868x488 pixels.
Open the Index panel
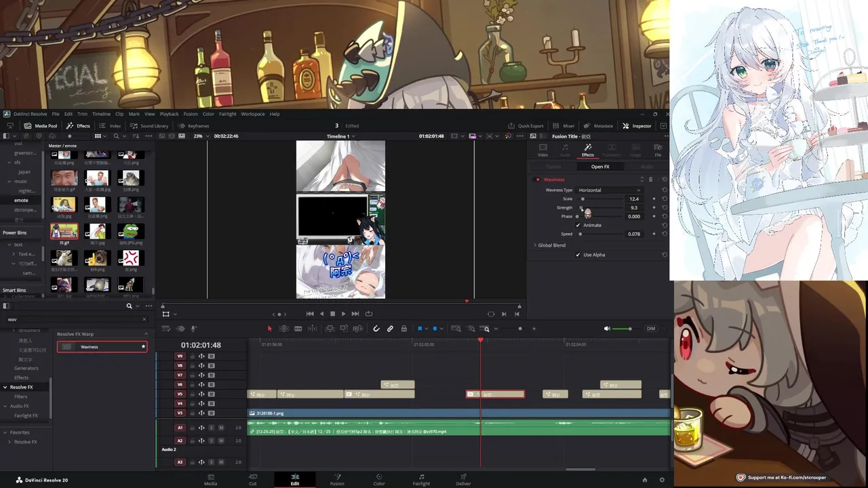[110, 125]
